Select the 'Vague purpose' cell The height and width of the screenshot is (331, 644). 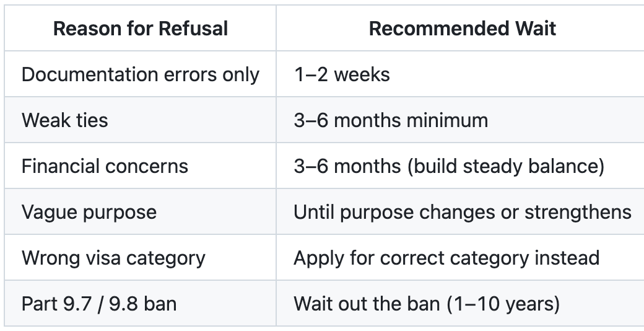(140, 212)
